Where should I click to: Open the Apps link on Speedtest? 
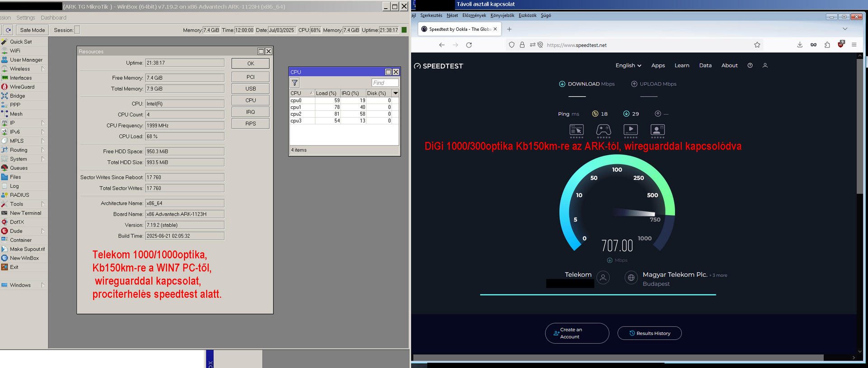[658, 66]
